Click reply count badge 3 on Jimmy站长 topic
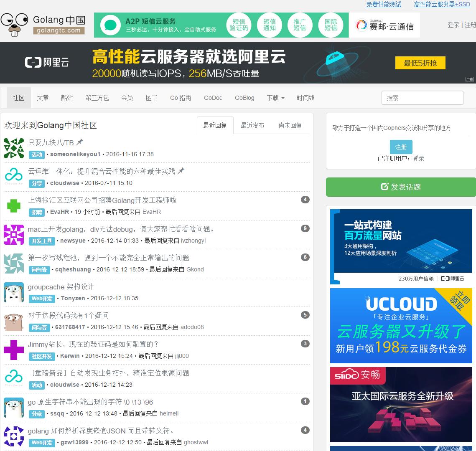 (305, 344)
